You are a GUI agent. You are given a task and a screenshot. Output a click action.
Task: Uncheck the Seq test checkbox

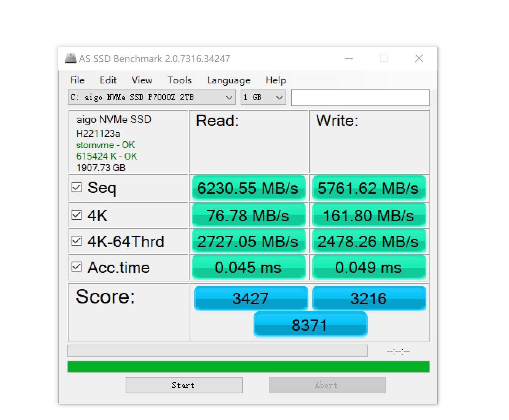pos(77,188)
